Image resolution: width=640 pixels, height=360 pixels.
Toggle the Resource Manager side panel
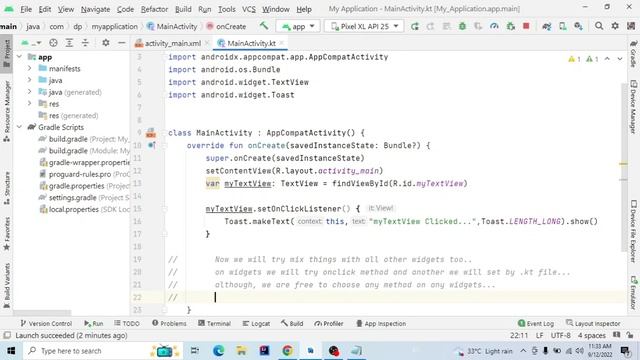7,111
